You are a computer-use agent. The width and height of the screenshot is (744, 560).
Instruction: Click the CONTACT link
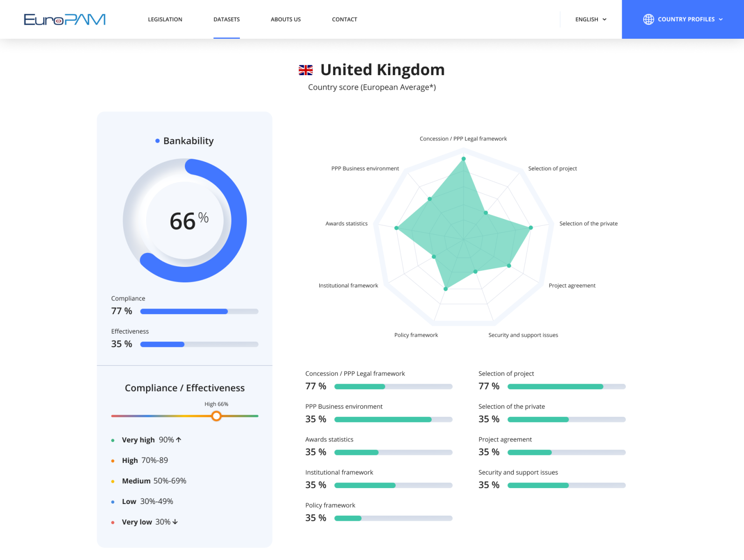pyautogui.click(x=344, y=19)
